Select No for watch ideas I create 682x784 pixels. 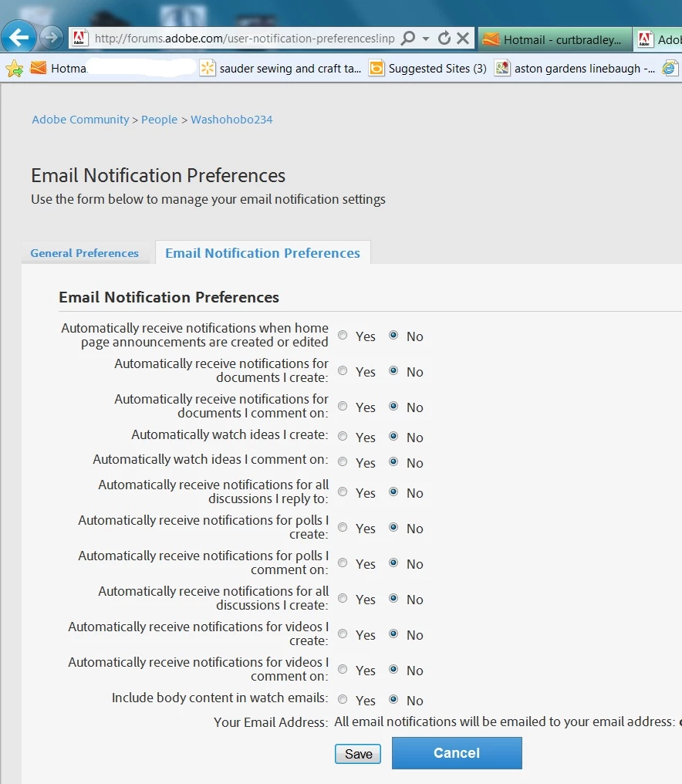click(393, 436)
